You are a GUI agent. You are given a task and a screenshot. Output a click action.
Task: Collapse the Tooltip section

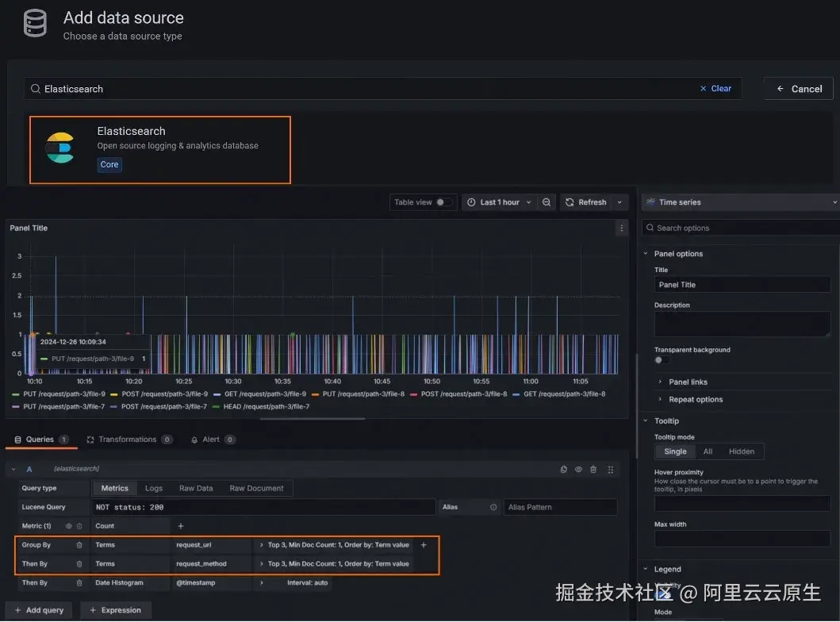click(x=646, y=420)
